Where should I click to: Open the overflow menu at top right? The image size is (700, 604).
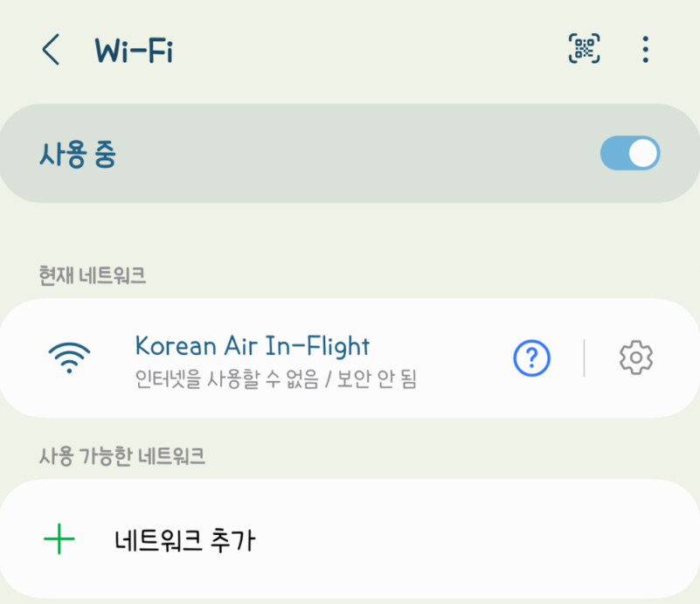644,50
